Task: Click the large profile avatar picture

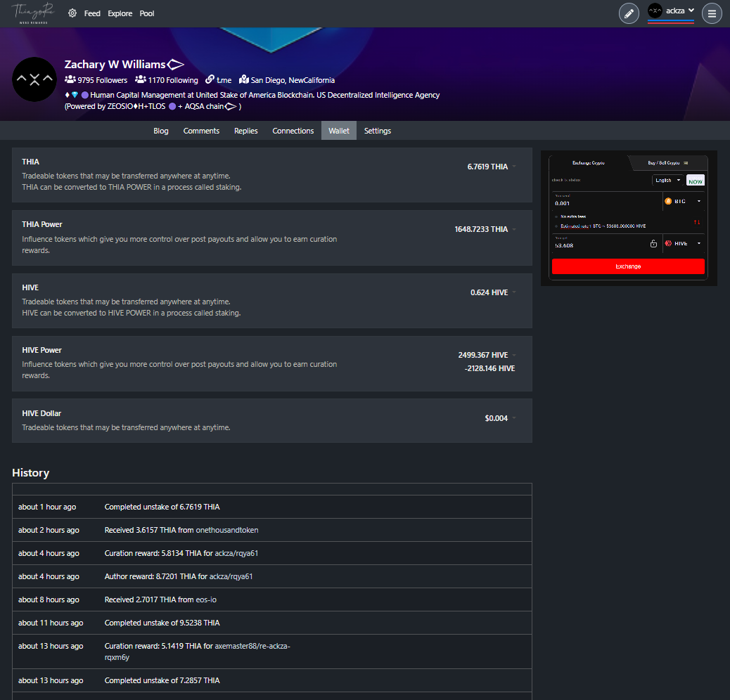Action: click(x=34, y=79)
